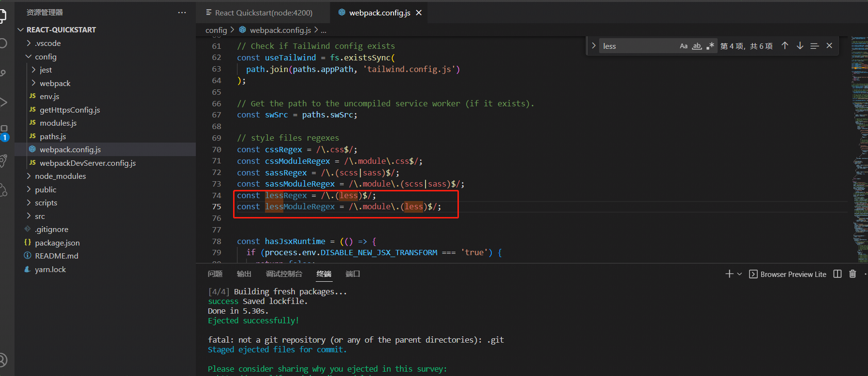Open the 端口 (Ports) panel tab
The width and height of the screenshot is (868, 376).
click(353, 274)
